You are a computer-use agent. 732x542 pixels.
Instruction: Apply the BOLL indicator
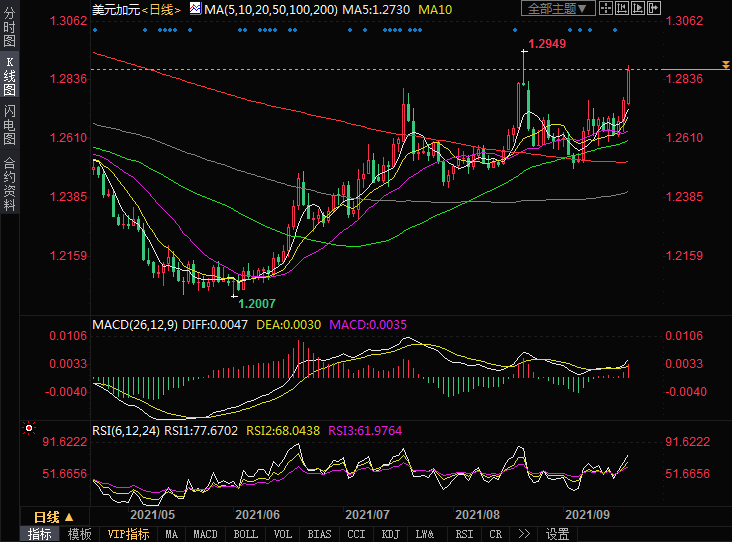245,534
